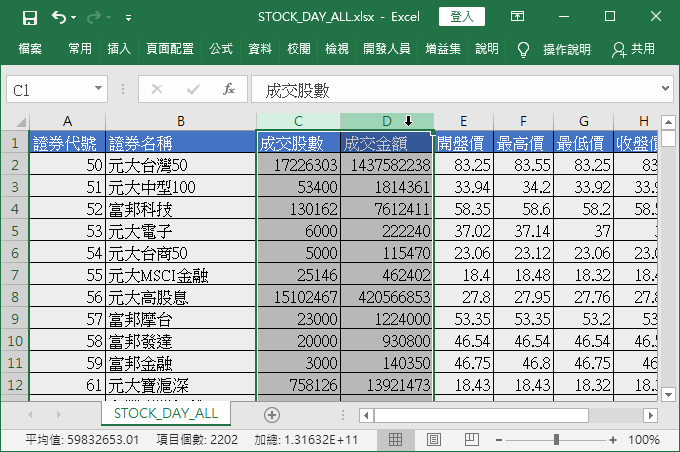Click the Undo arrow icon
680x452 pixels.
[x=59, y=17]
